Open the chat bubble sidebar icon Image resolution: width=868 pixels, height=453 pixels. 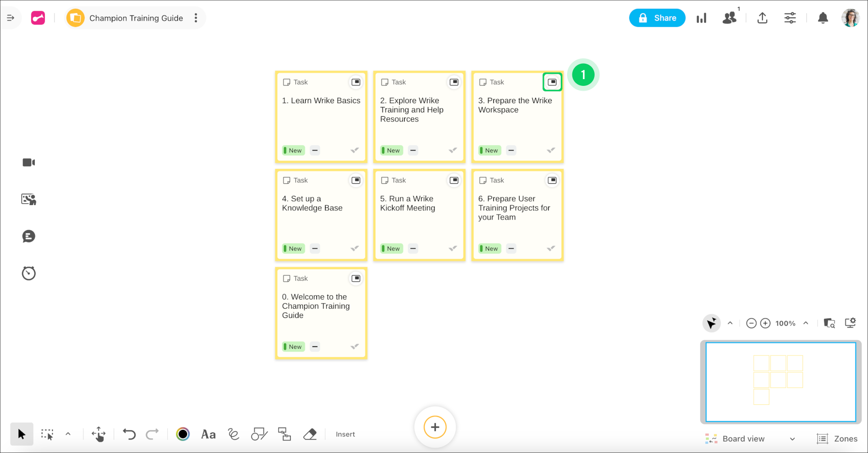click(x=29, y=236)
